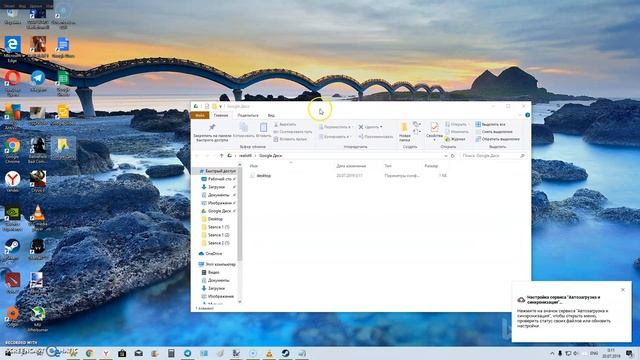Click the Select all button

491,124
